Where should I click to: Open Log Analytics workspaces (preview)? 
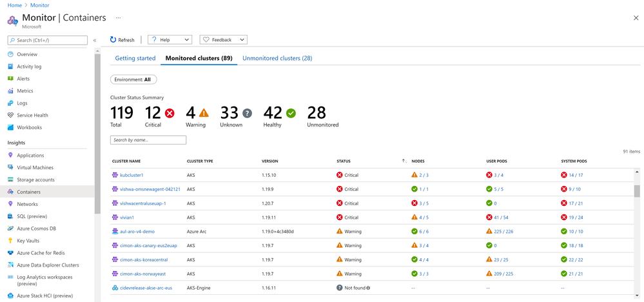click(x=44, y=280)
